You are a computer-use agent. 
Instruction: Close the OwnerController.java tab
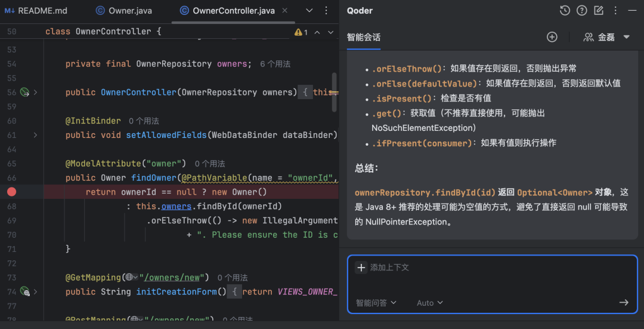click(x=286, y=11)
